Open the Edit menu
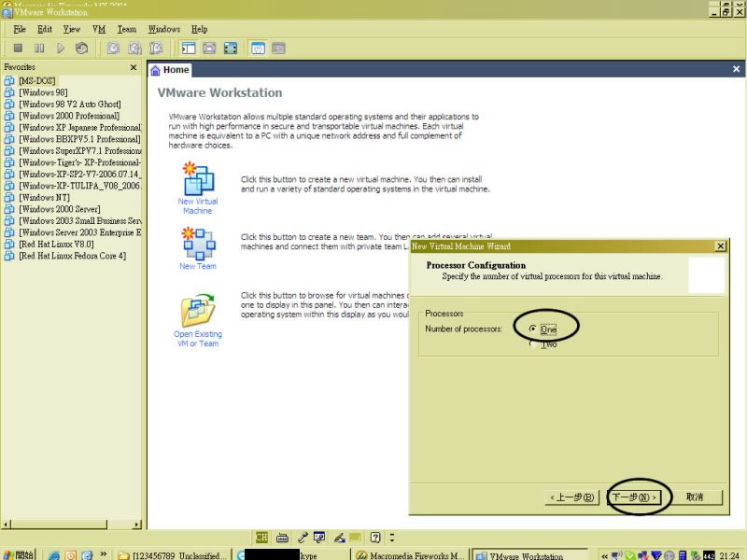Screen dimensions: 747x560 [44, 29]
